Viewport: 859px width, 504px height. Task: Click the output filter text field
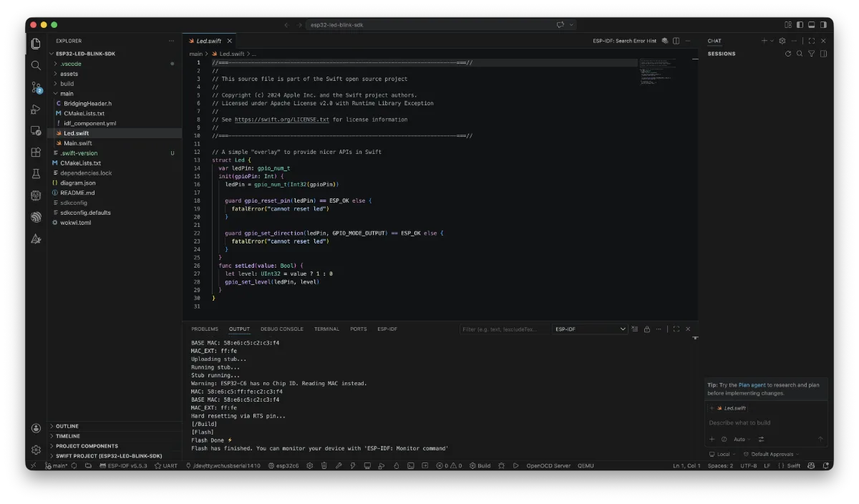click(503, 329)
